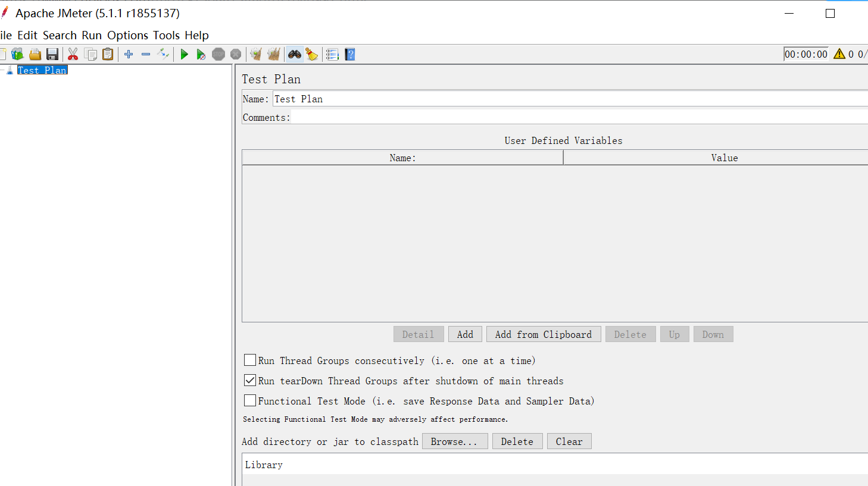
Task: Click into the Name input field
Action: tap(570, 99)
